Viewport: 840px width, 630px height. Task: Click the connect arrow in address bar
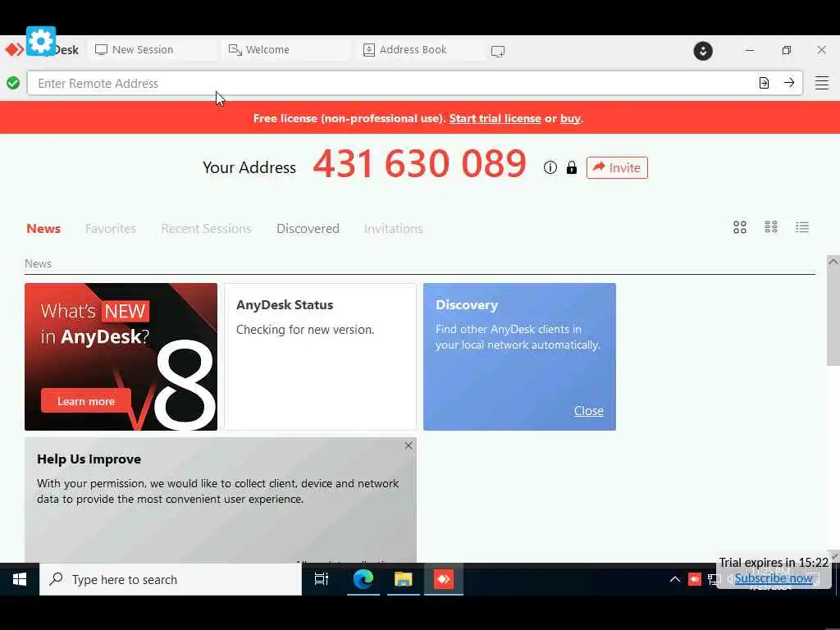[x=789, y=83]
